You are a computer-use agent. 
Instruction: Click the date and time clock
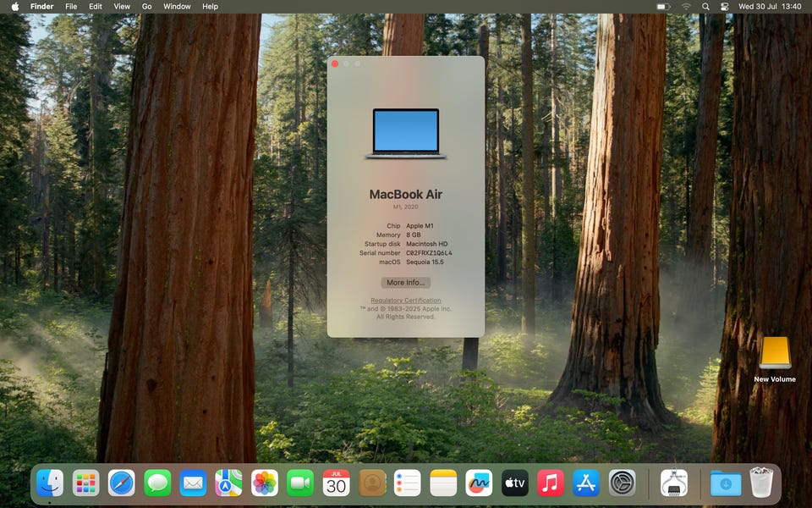coord(771,7)
